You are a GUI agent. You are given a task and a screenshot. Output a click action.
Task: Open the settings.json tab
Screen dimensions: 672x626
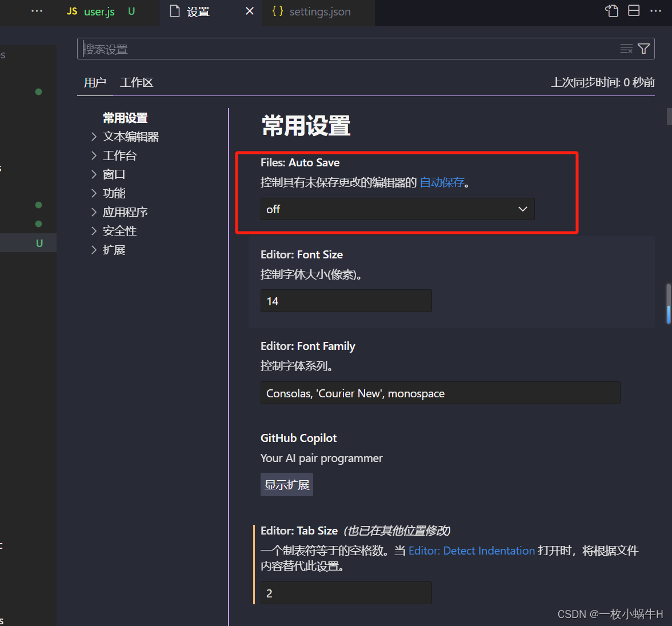pos(318,11)
